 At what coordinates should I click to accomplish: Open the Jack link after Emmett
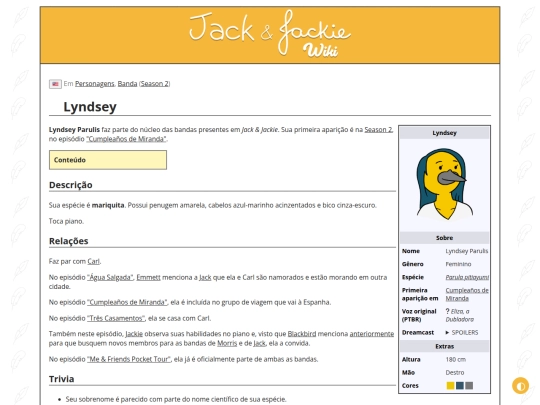tap(205, 277)
